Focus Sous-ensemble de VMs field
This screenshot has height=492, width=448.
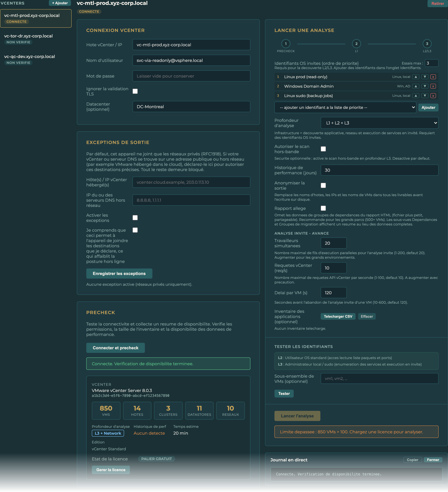(379, 378)
